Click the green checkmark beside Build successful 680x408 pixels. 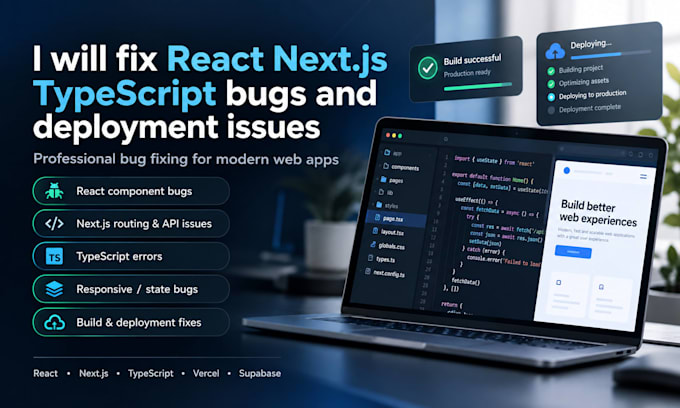pyautogui.click(x=428, y=68)
